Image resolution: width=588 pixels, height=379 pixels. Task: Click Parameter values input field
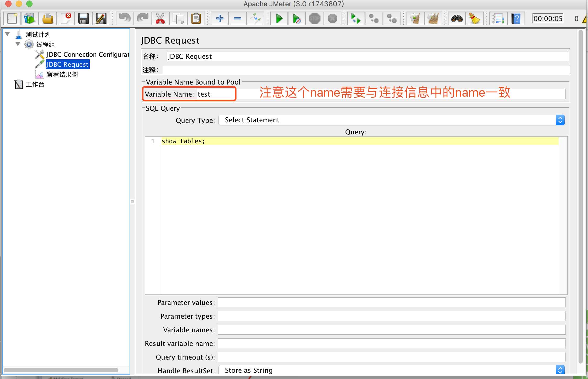(391, 303)
